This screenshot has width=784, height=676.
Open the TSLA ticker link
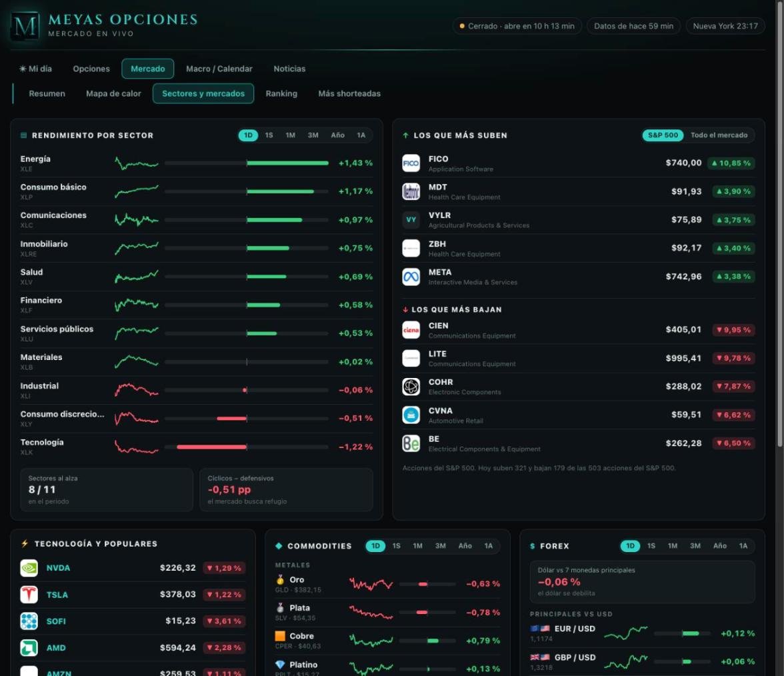click(x=57, y=595)
